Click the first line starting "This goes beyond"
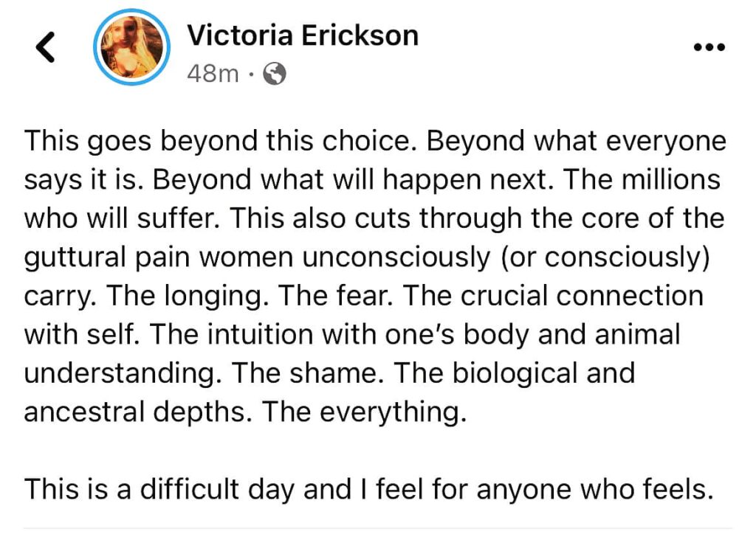Image resolution: width=756 pixels, height=537 pixels. pyautogui.click(x=221, y=142)
